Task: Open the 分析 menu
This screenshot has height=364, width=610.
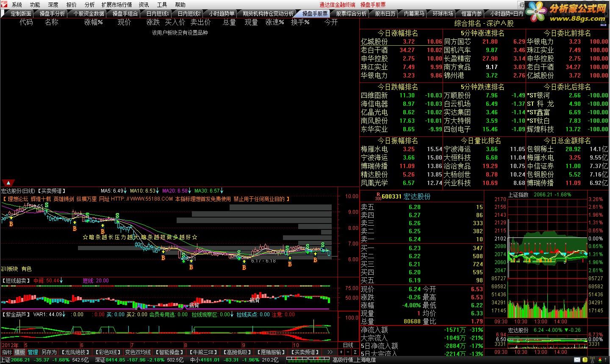Action: 90,5
